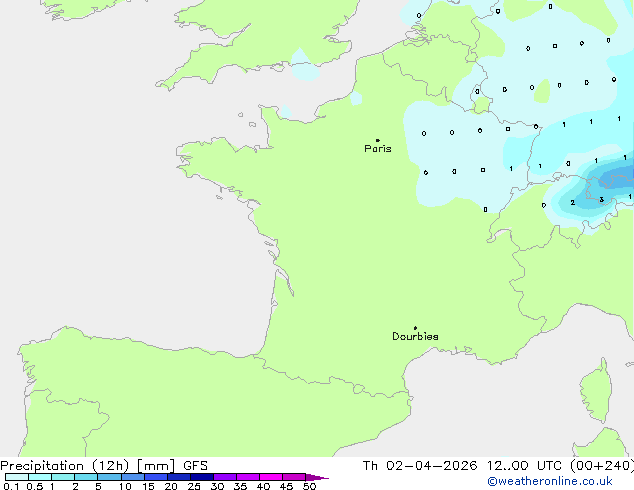This screenshot has height=490, width=634.
Task: Click the legend scale label 35
Action: click(x=240, y=486)
